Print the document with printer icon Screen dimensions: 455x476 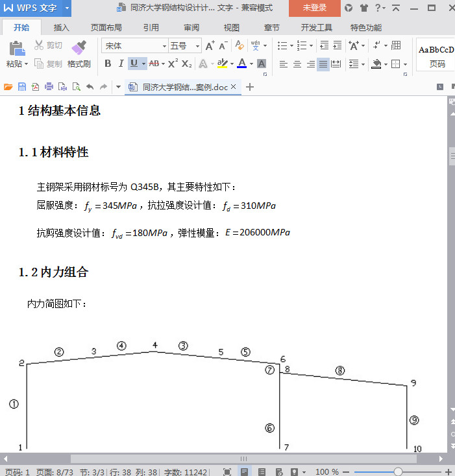pyautogui.click(x=49, y=87)
